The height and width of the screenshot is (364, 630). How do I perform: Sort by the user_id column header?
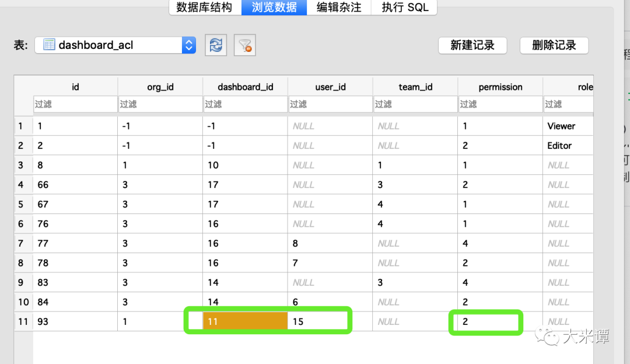330,87
